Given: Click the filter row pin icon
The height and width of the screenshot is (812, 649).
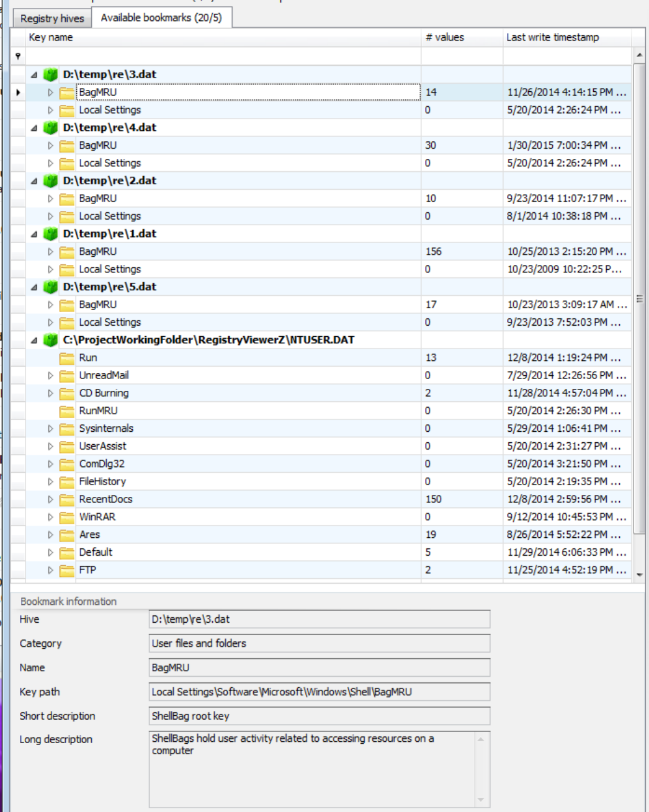Looking at the screenshot, I should click(18, 56).
